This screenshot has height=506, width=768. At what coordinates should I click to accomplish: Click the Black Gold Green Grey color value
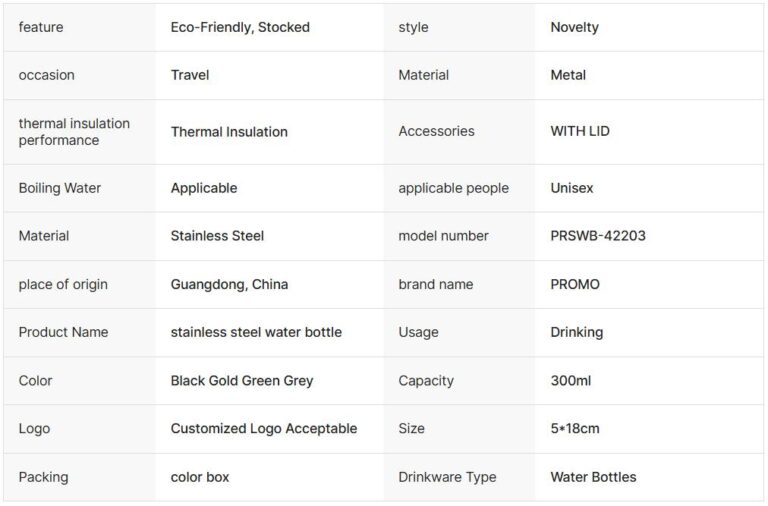242,380
